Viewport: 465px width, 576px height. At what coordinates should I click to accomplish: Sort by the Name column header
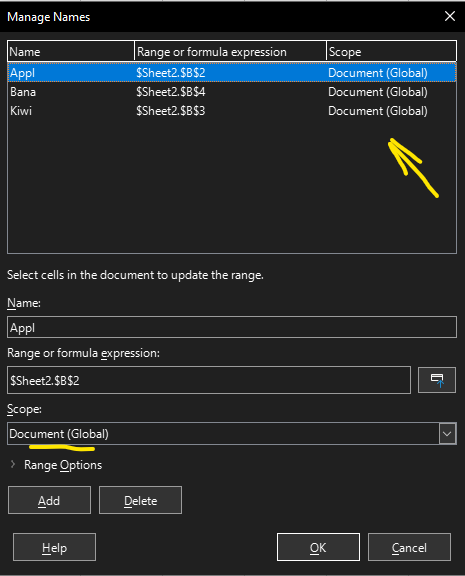click(x=71, y=51)
